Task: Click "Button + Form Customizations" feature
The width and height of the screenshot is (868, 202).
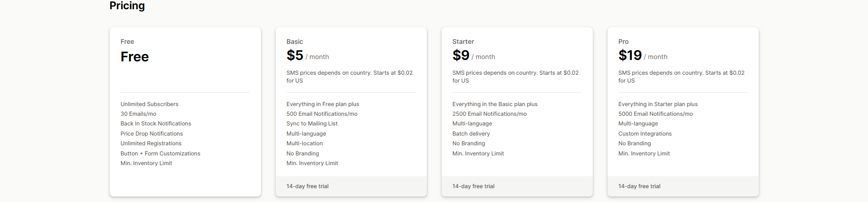Action: (x=160, y=154)
